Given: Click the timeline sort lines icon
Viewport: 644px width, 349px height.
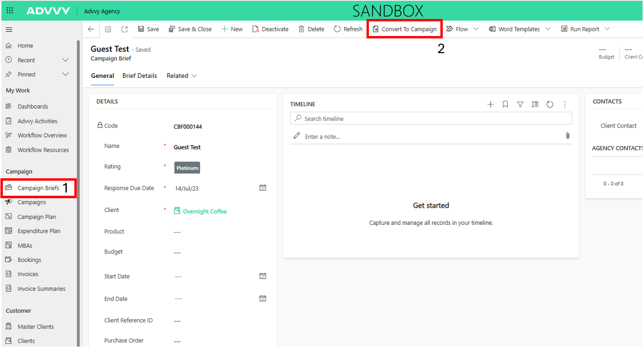Looking at the screenshot, I should [535, 104].
